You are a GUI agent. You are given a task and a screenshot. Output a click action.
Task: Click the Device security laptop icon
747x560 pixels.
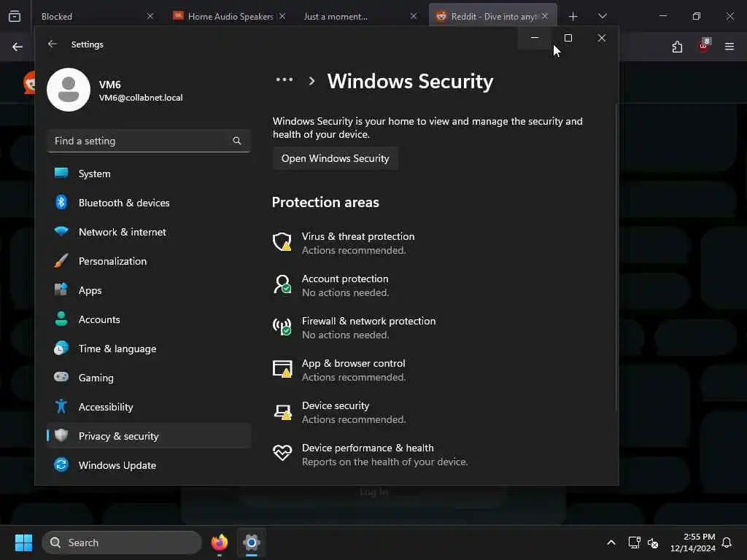(x=282, y=411)
